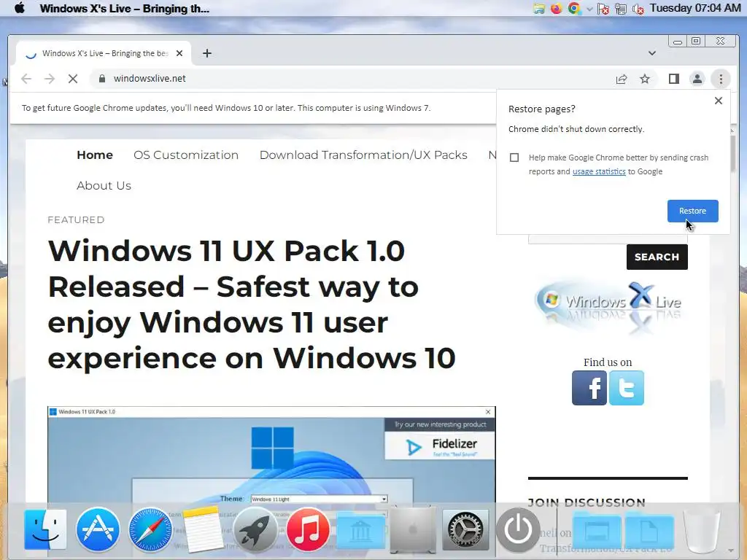This screenshot has width=747, height=560.
Task: Click the JOIN DISCUSSION heading
Action: [x=587, y=503]
